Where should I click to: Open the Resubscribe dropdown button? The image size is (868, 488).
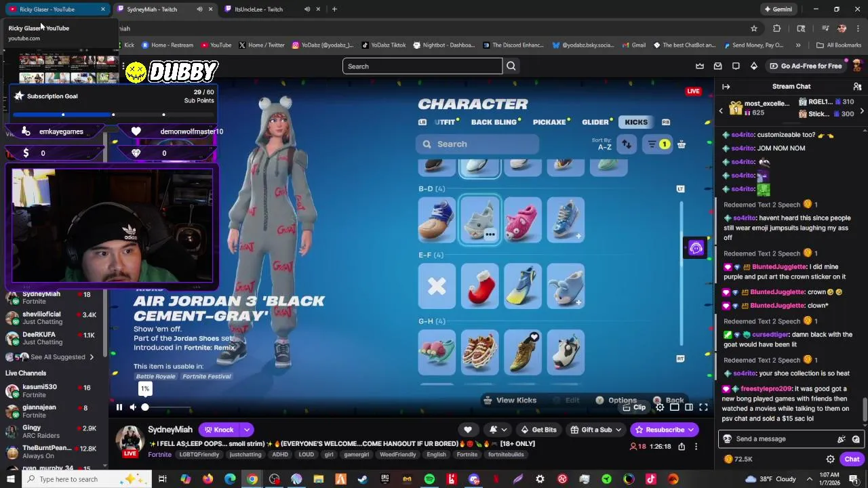(665, 430)
